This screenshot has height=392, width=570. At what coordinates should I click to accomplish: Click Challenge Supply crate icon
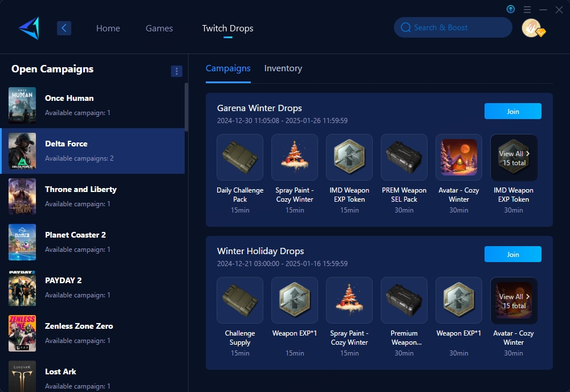(x=240, y=300)
